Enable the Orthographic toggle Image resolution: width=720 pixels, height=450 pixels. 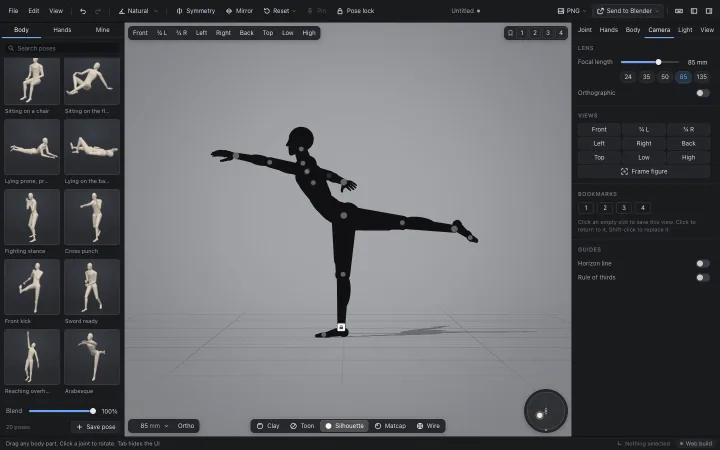tap(703, 93)
